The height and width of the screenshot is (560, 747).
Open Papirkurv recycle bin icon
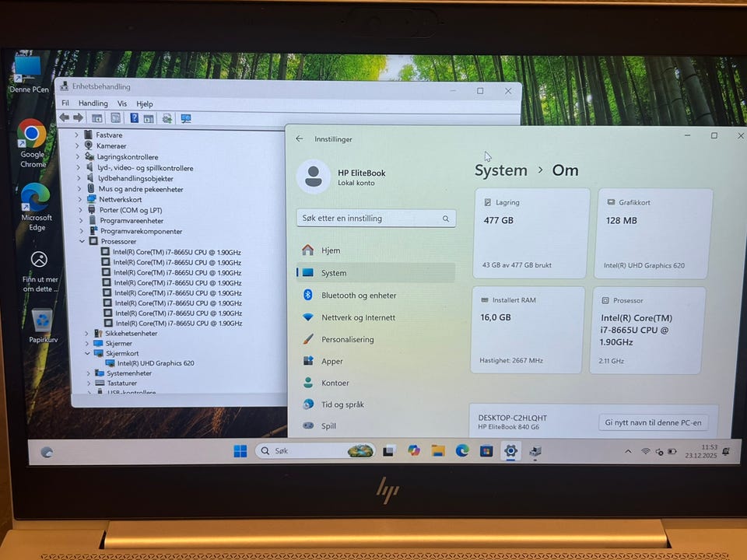pos(43,325)
